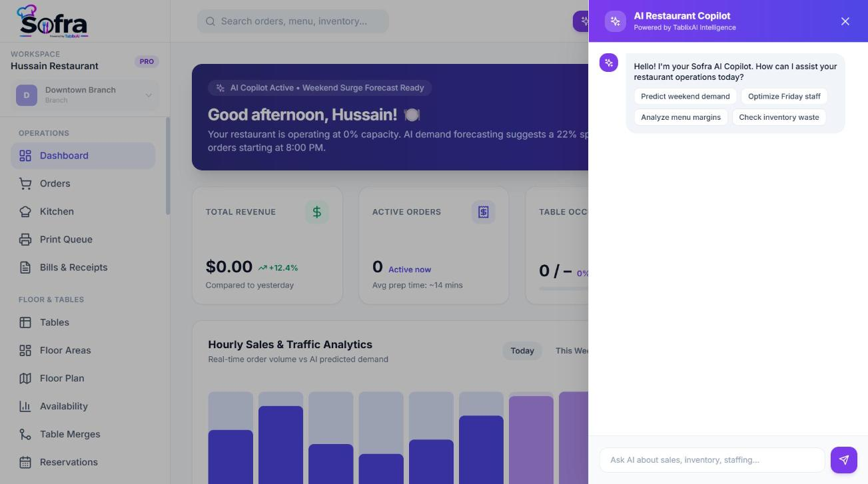Click the Tables icon in sidebar
Image resolution: width=868 pixels, height=484 pixels.
[25, 322]
